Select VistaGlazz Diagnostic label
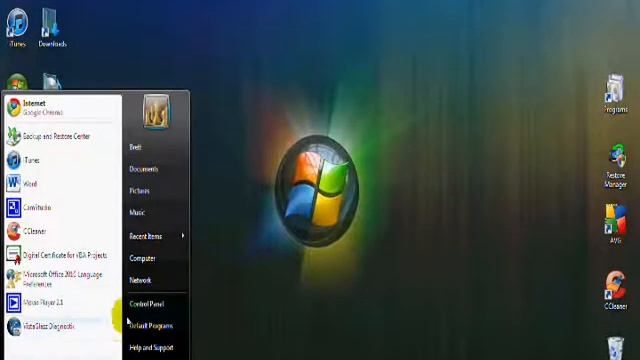Viewport: 640px width, 360px height. (49, 327)
